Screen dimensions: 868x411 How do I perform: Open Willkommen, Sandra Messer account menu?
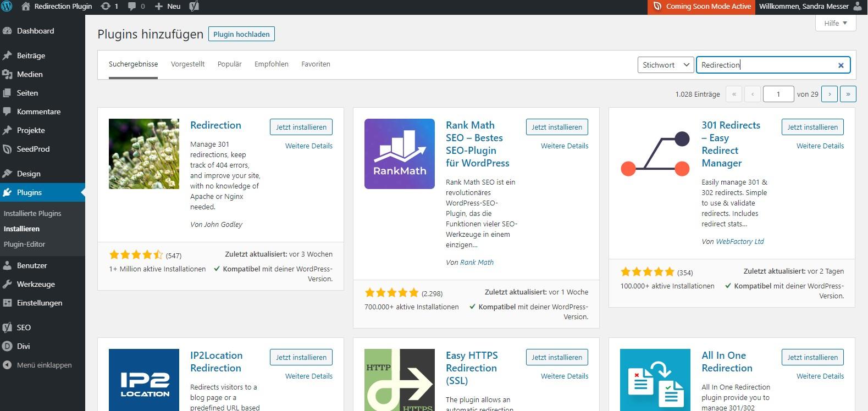point(811,7)
